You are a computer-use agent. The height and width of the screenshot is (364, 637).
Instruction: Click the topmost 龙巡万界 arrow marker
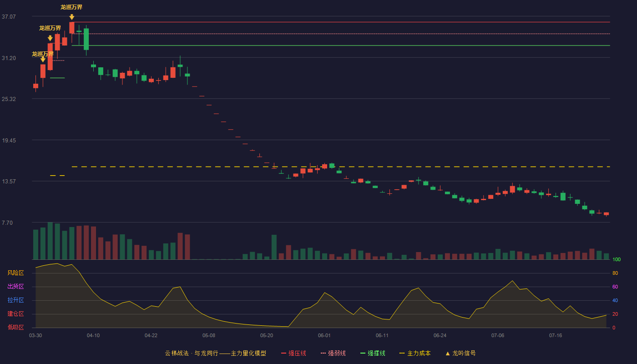[x=71, y=17]
